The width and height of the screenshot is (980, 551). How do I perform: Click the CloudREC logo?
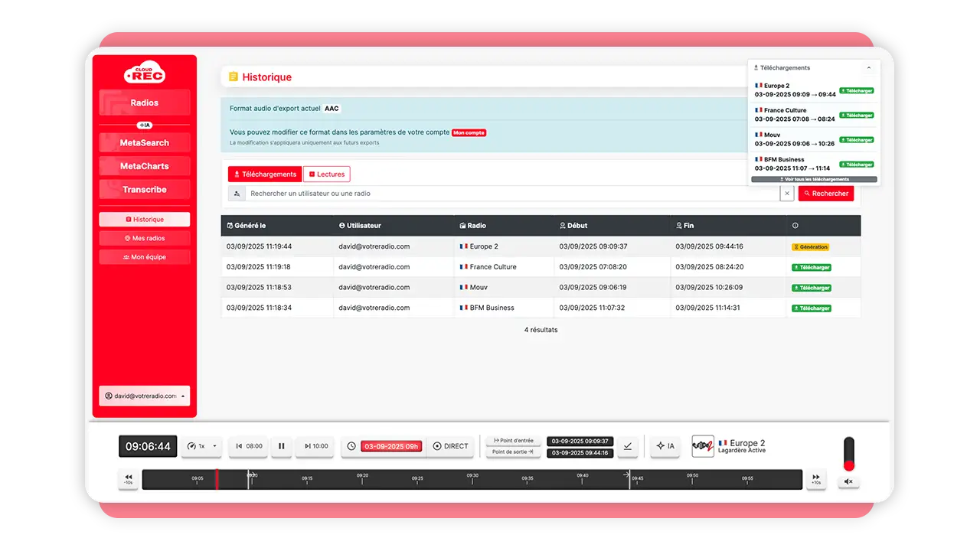(145, 72)
